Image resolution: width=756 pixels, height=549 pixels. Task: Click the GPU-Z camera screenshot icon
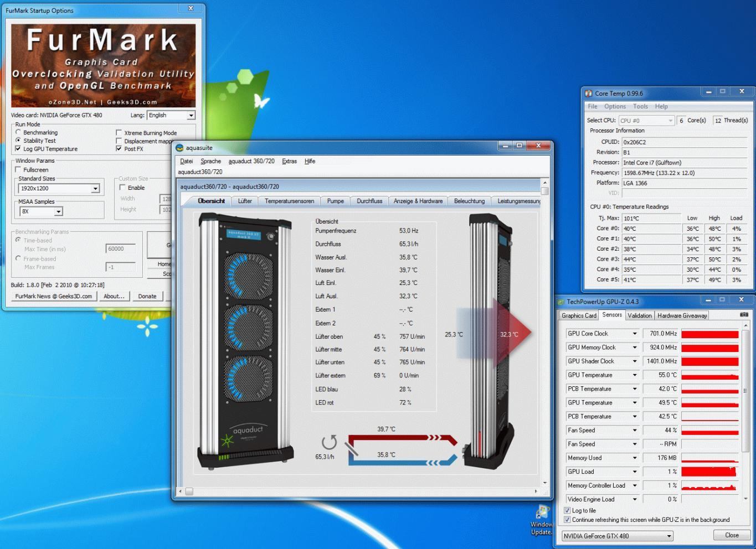744,315
